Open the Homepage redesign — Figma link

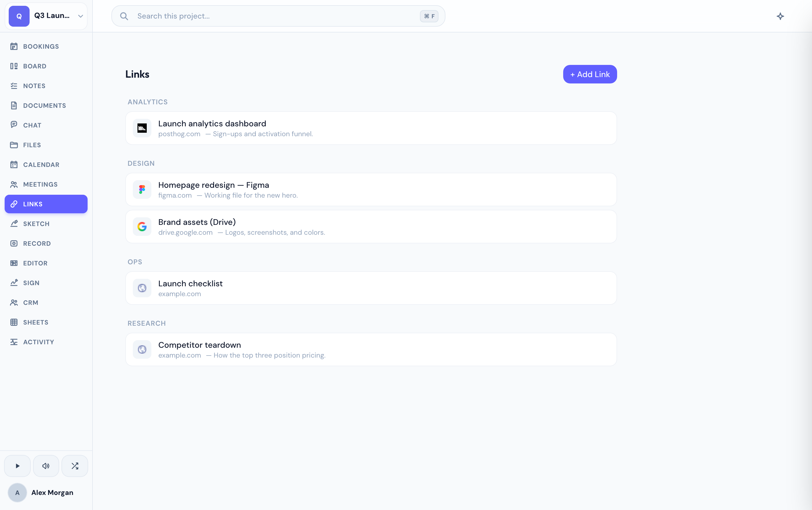(371, 190)
